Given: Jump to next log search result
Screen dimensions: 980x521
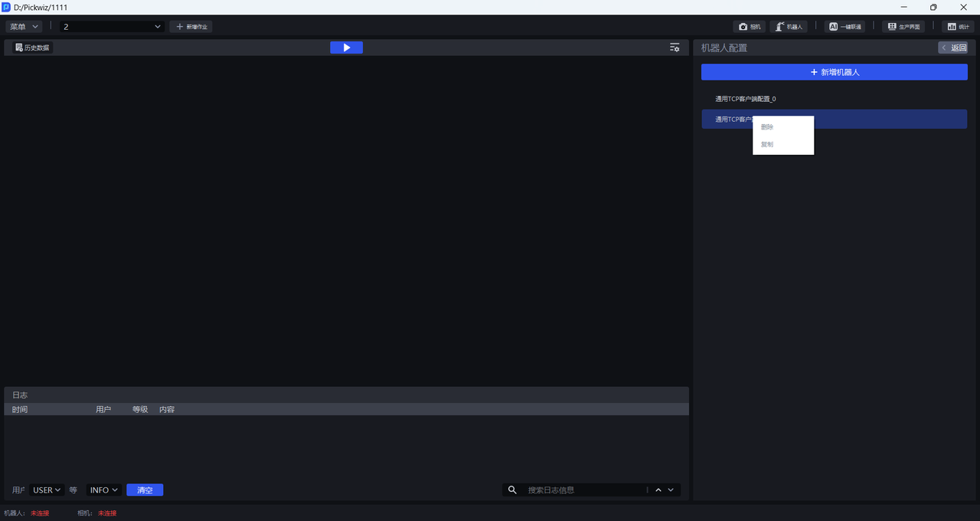Looking at the screenshot, I should coord(671,490).
